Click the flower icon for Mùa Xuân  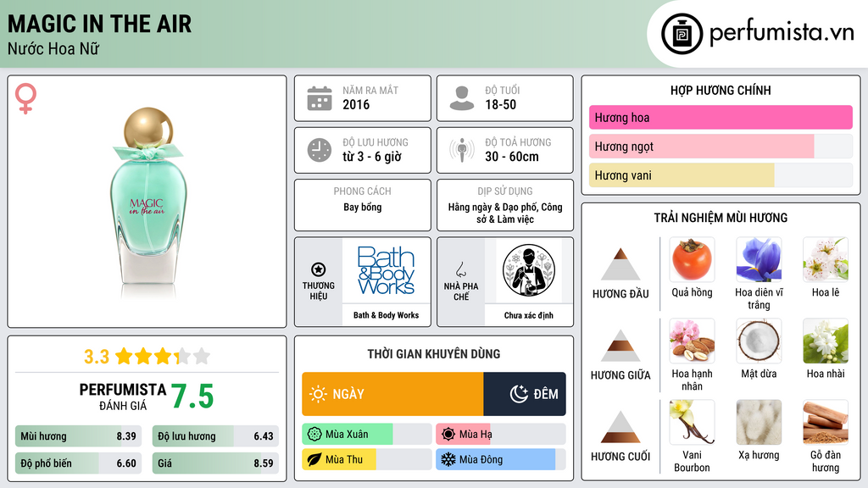(314, 435)
